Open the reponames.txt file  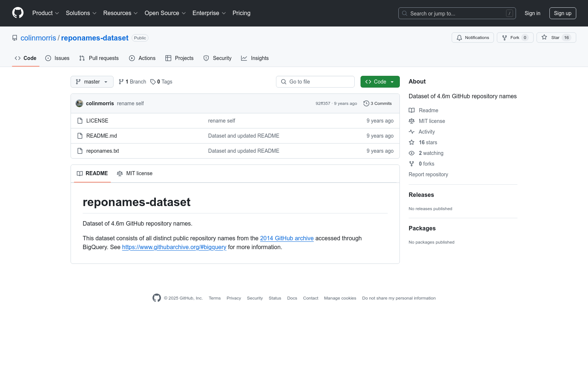[103, 151]
